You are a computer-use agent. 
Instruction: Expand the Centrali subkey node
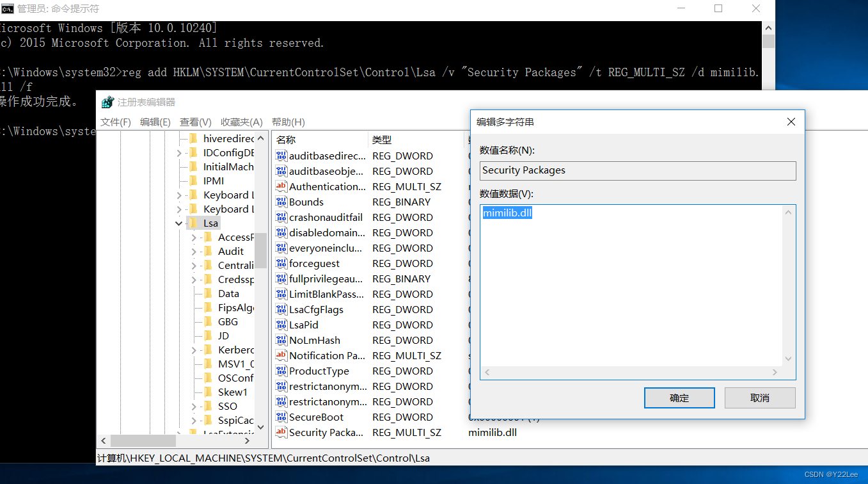click(194, 265)
